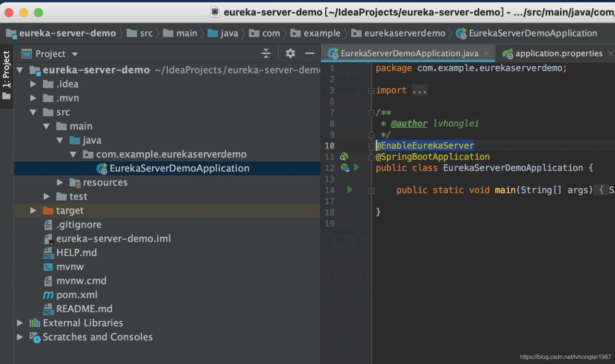This screenshot has height=364, width=615.
Task: Click eureka-server-demo in the breadcrumb bar
Action: (x=61, y=33)
